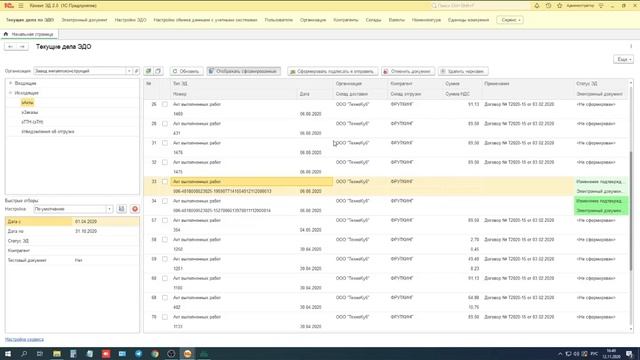640x360 pixels.
Task: Open the red application icon on taskbar
Action: coord(106,353)
